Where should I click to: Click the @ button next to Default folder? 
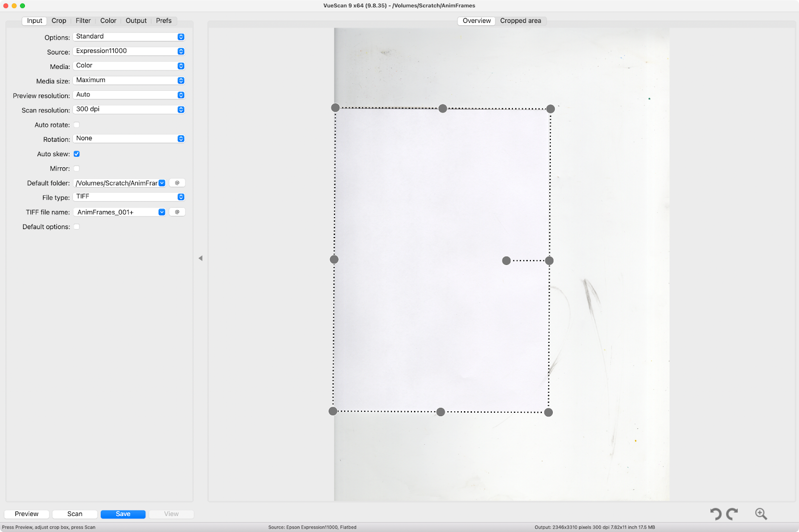pyautogui.click(x=177, y=183)
